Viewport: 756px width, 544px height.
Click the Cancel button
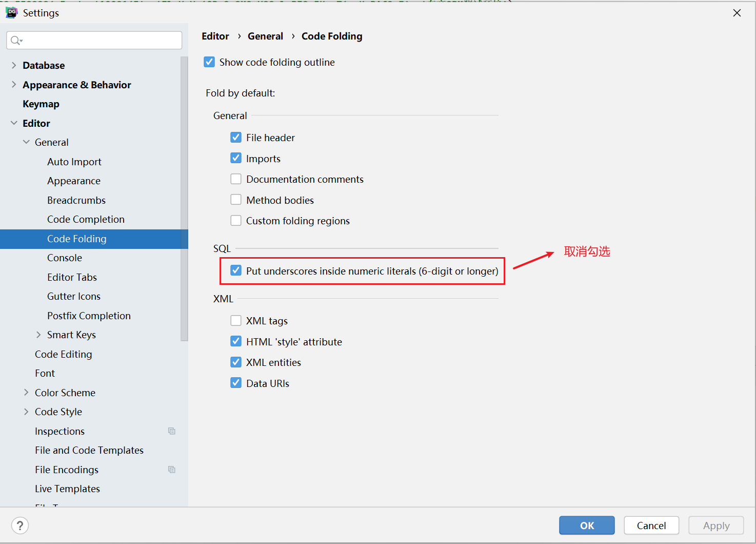click(651, 526)
